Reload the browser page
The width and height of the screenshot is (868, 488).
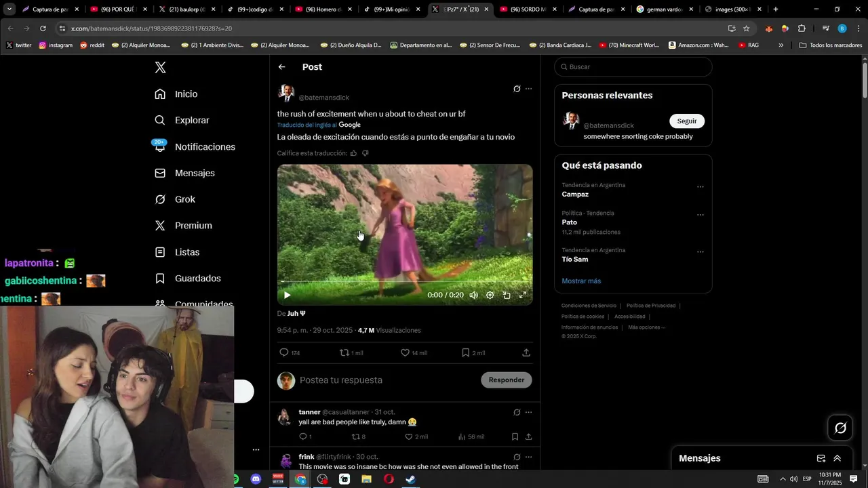point(43,28)
